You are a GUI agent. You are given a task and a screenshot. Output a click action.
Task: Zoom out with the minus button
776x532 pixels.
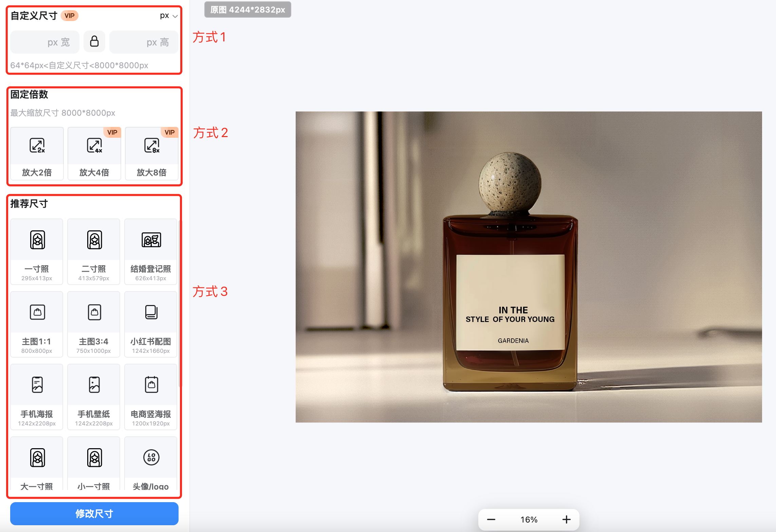tap(491, 519)
